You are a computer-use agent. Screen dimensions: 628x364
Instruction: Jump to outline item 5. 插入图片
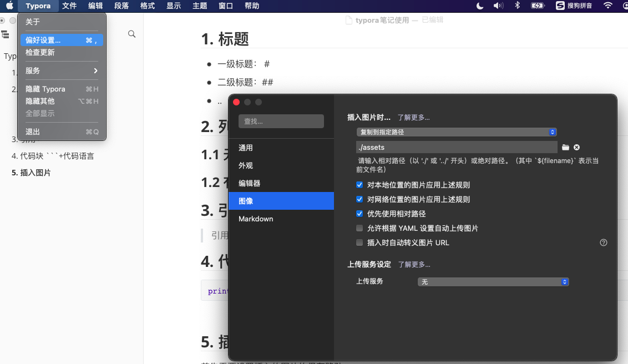(x=31, y=173)
